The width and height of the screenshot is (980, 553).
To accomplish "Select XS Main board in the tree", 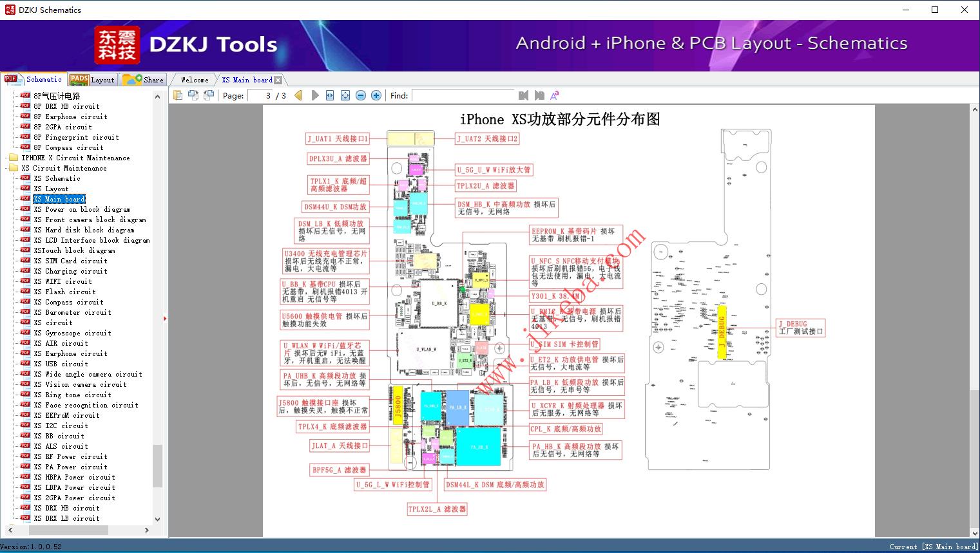I will 59,199.
